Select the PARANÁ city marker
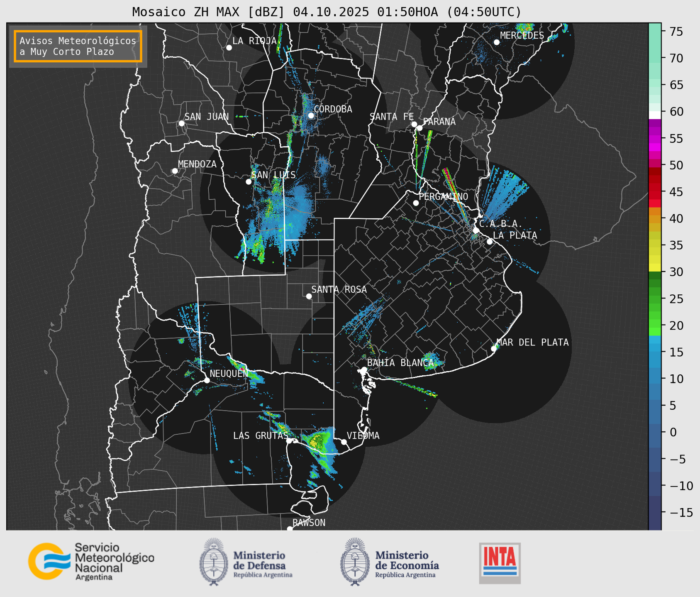Viewport: 700px width, 597px height. tap(420, 128)
